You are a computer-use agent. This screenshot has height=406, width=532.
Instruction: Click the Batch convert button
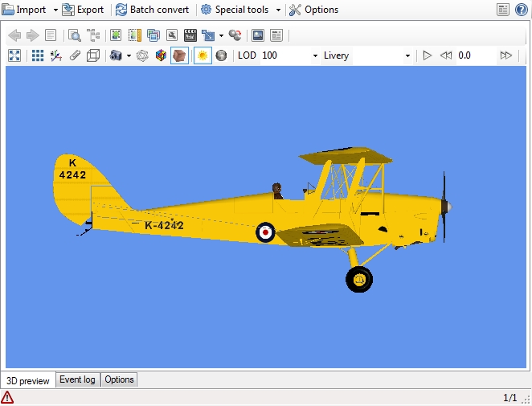click(x=153, y=10)
